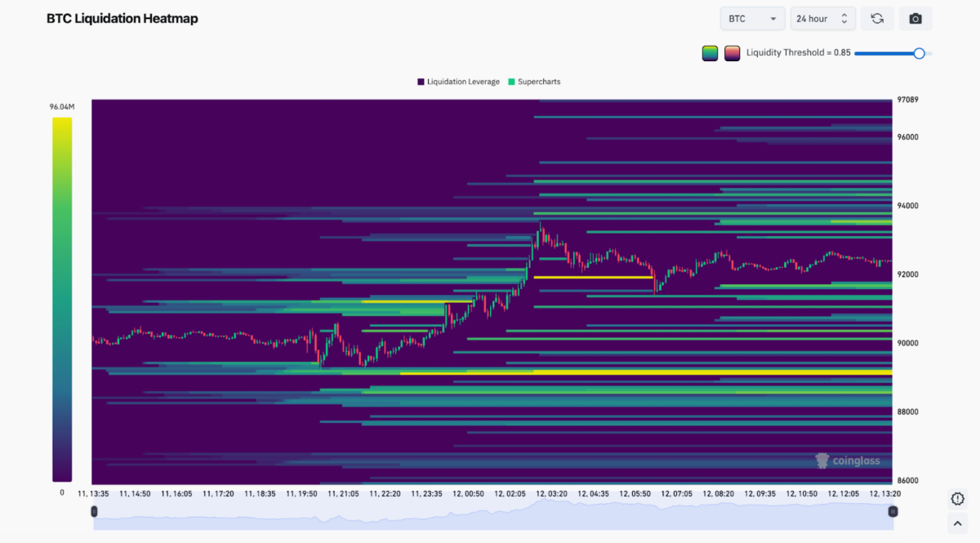Refresh the heatmap with the circular arrows icon
The height and width of the screenshot is (543, 980).
[x=877, y=18]
